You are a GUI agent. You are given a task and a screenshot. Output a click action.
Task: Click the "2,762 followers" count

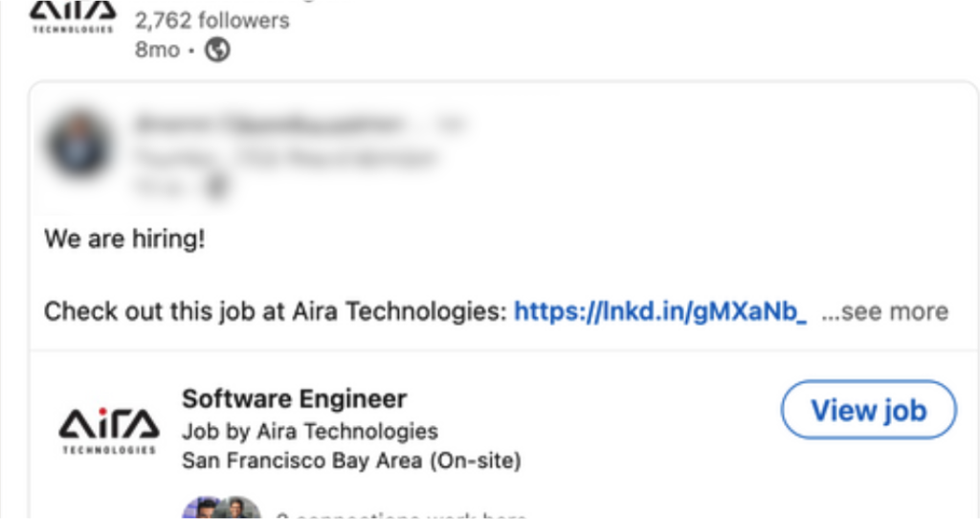click(x=212, y=20)
